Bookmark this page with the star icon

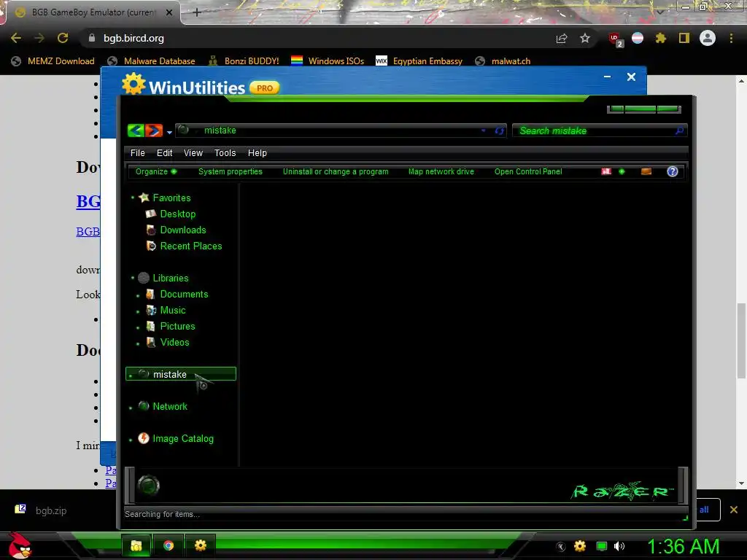(x=585, y=38)
